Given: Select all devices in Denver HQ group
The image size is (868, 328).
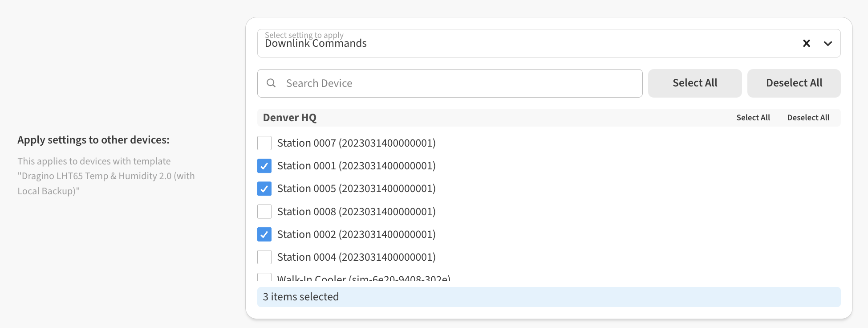Looking at the screenshot, I should tap(753, 118).
